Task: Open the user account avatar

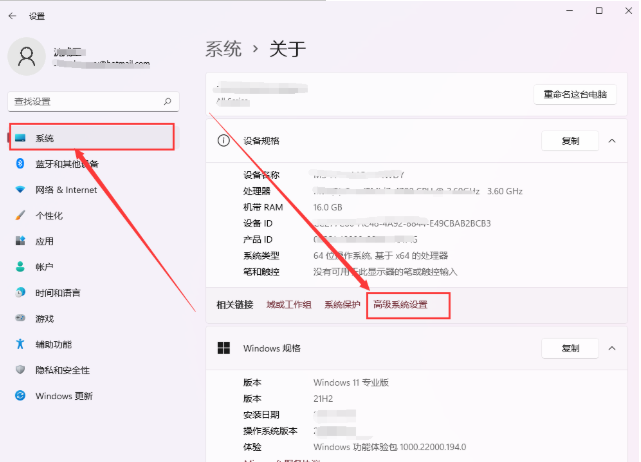Action: pos(26,55)
